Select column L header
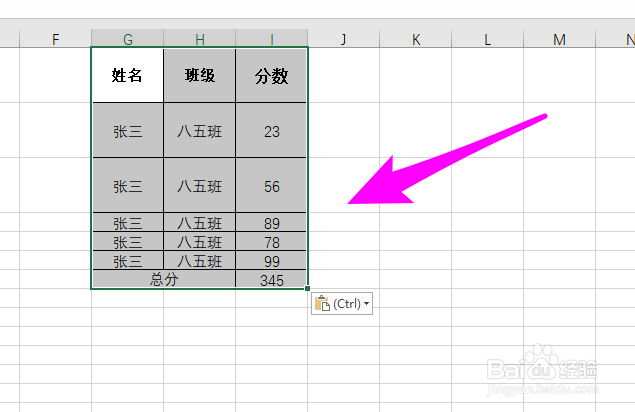 tap(488, 39)
